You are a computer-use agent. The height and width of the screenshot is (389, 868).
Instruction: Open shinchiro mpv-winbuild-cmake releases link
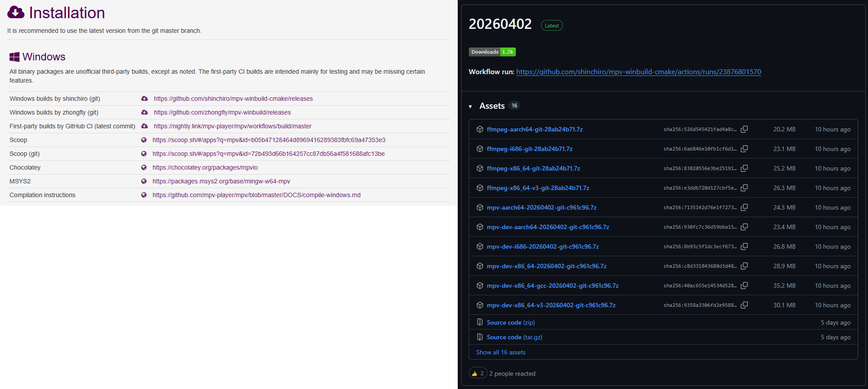point(233,99)
